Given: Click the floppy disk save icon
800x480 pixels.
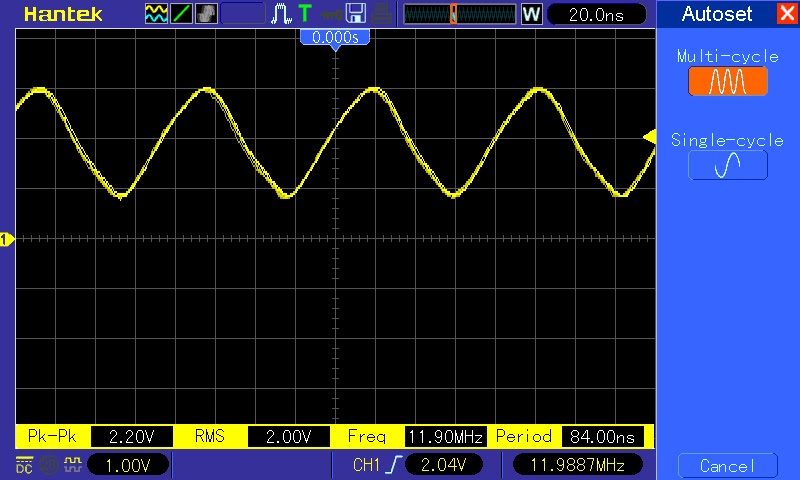Looking at the screenshot, I should pos(355,14).
